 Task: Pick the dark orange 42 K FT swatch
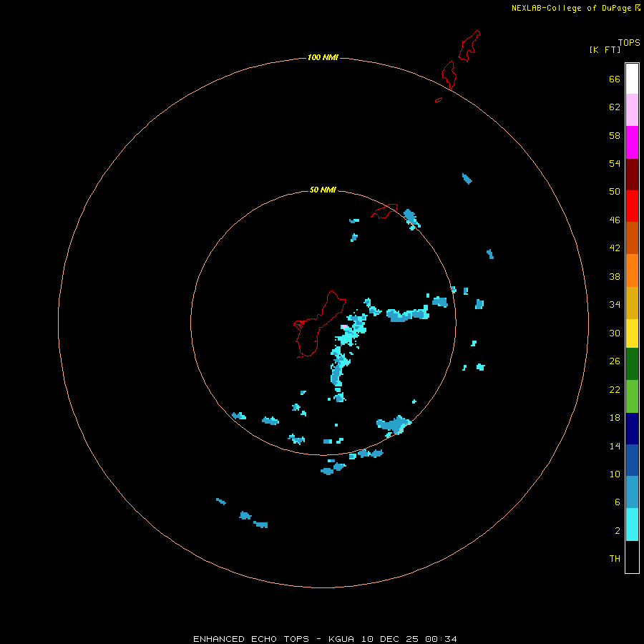point(632,238)
